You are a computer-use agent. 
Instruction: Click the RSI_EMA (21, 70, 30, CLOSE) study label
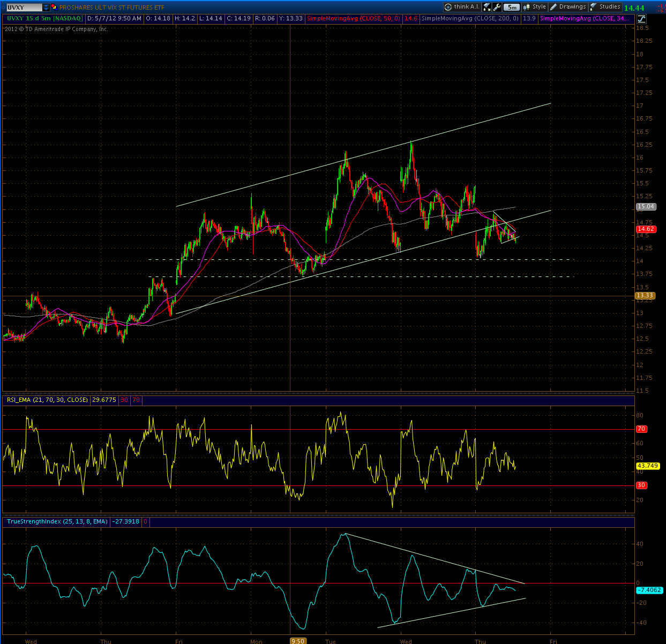47,400
